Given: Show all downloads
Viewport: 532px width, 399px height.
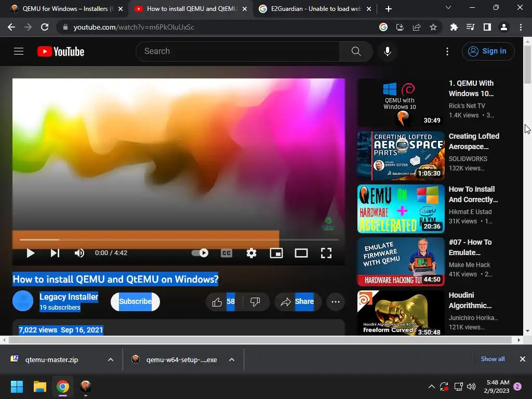Looking at the screenshot, I should tap(493, 359).
